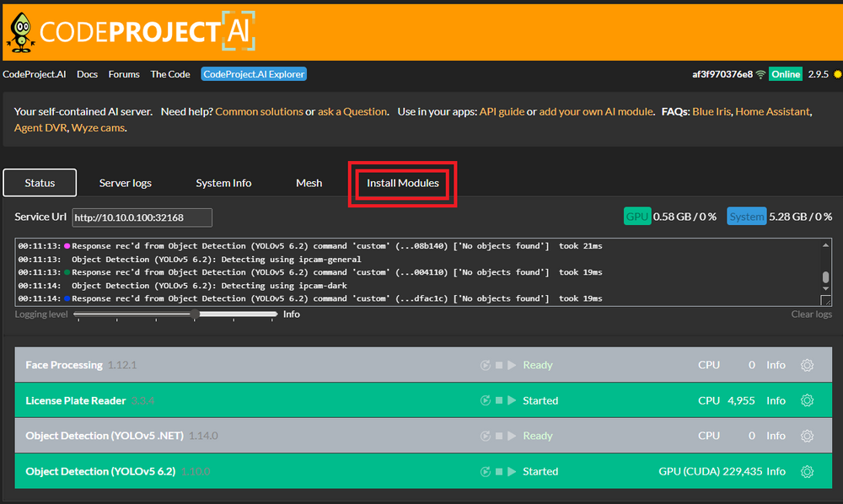Screen dimensions: 843x504
Task: Click the log resize corner handle
Action: point(826,301)
